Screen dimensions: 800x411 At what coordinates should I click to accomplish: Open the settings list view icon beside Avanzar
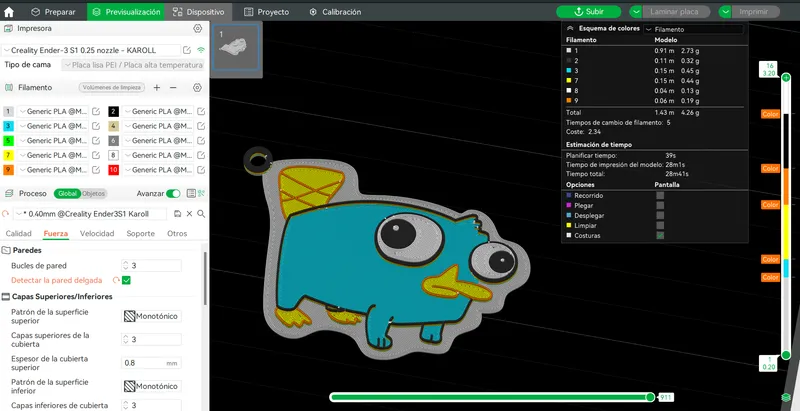coord(191,194)
